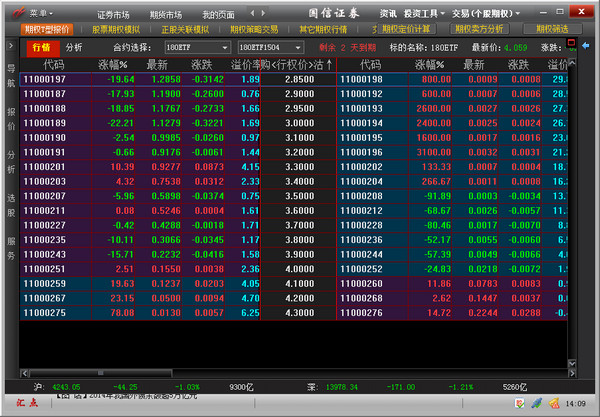600x417 pixels.
Task: Click orange alert bell status icon
Action: click(x=554, y=403)
